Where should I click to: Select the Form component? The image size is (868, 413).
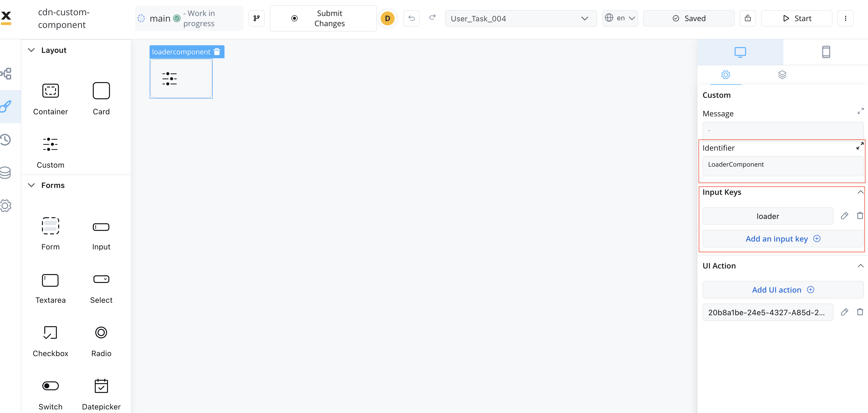pyautogui.click(x=51, y=234)
